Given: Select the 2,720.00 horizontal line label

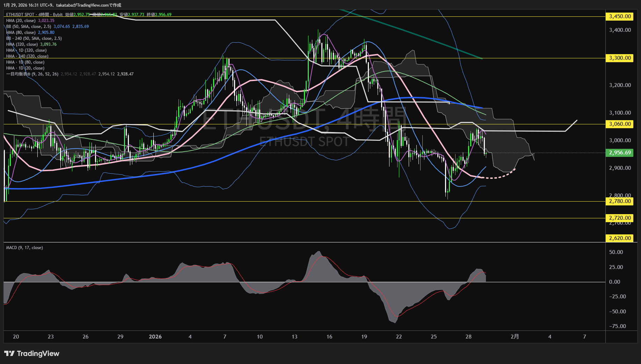Looking at the screenshot, I should pyautogui.click(x=620, y=218).
